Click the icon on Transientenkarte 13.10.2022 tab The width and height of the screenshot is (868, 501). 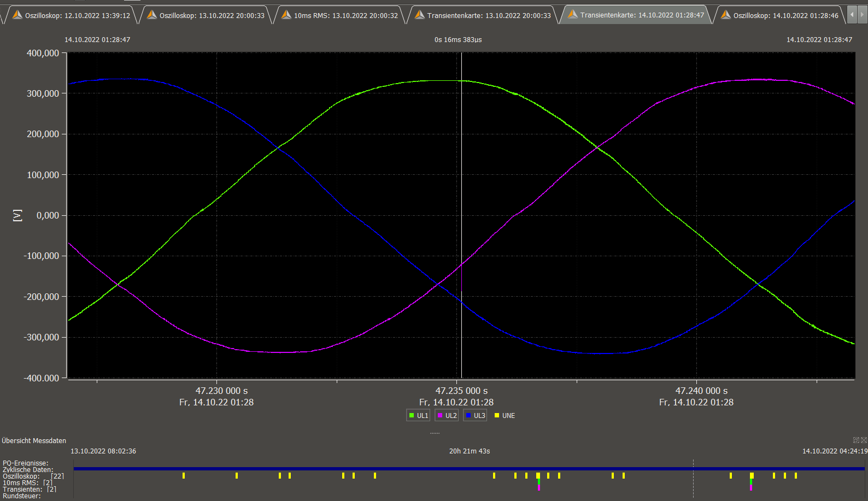420,15
